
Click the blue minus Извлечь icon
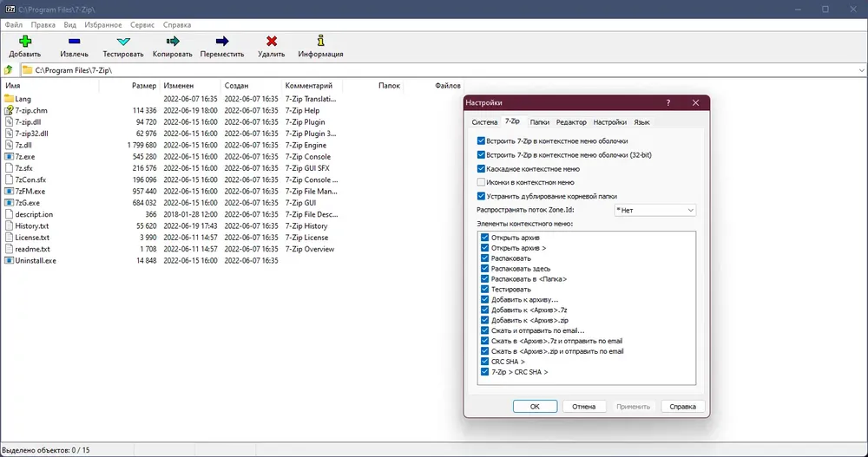pos(74,42)
